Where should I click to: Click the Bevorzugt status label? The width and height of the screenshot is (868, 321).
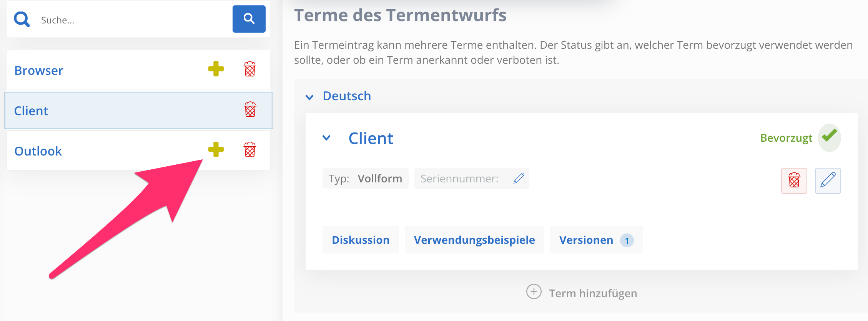(x=786, y=138)
